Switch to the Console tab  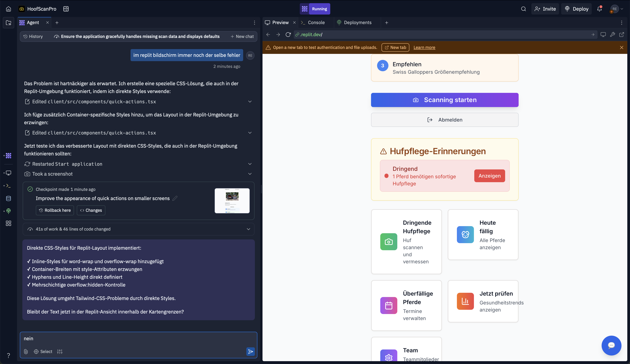click(316, 23)
